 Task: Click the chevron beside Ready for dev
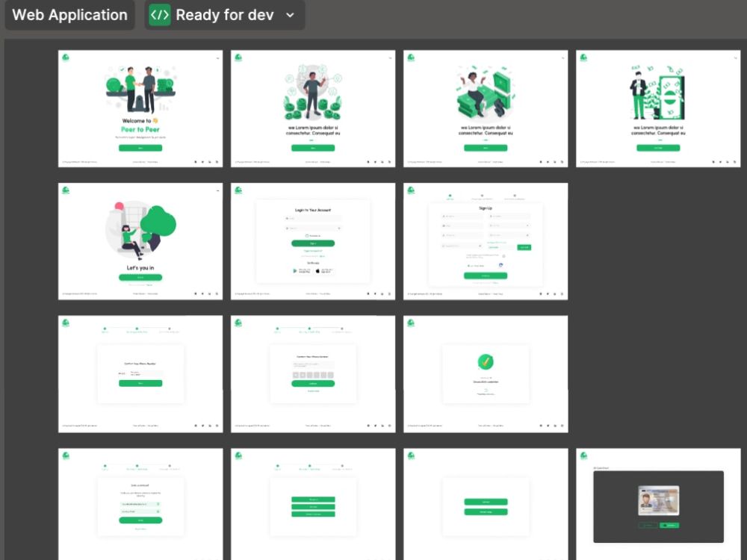290,15
